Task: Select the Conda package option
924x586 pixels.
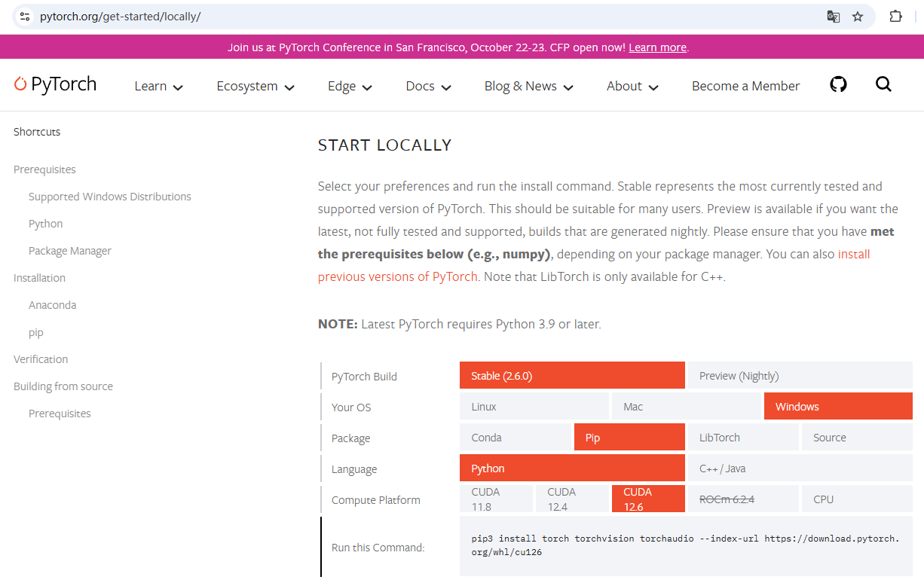Action: [x=516, y=437]
